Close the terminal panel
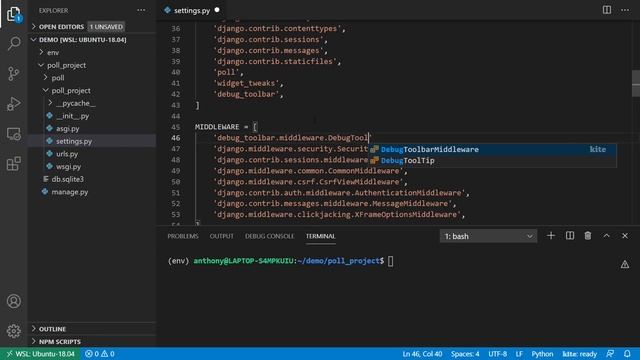This screenshot has width=640, height=360. tap(625, 236)
